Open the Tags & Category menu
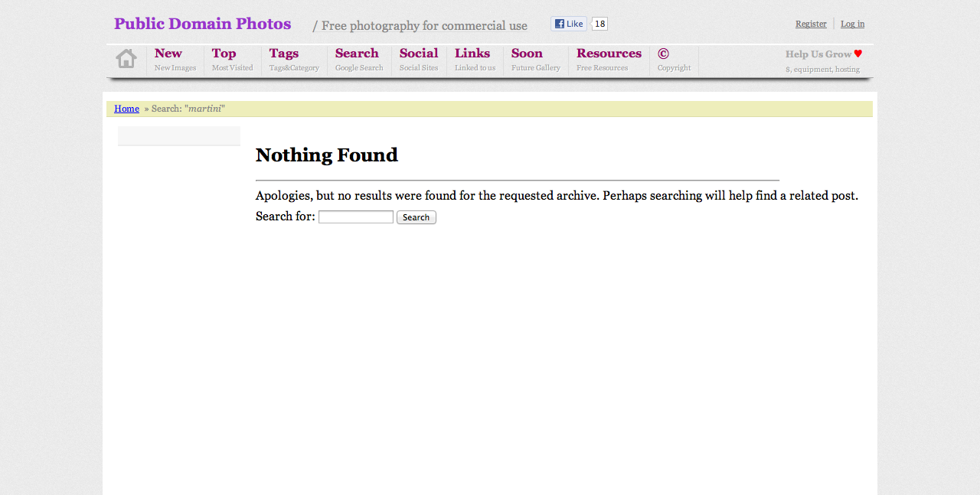 click(x=294, y=60)
